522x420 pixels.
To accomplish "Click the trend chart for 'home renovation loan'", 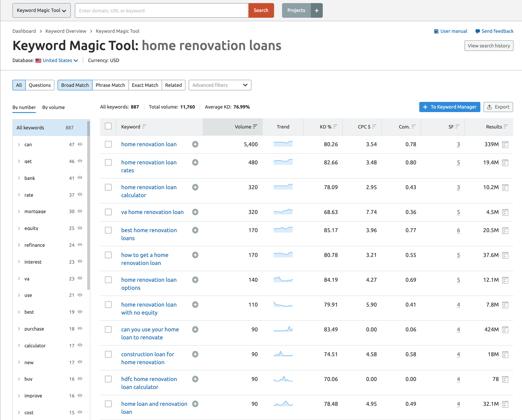I will (x=283, y=144).
